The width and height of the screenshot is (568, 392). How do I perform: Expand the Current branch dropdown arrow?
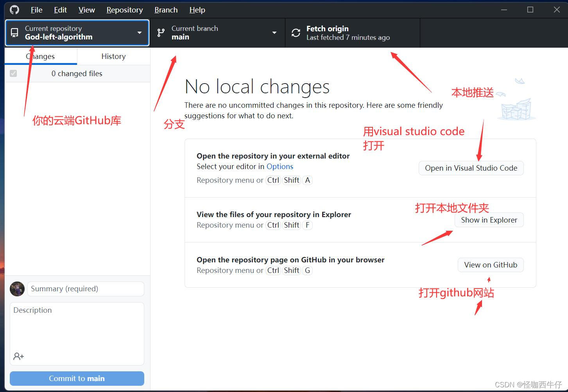(x=274, y=33)
